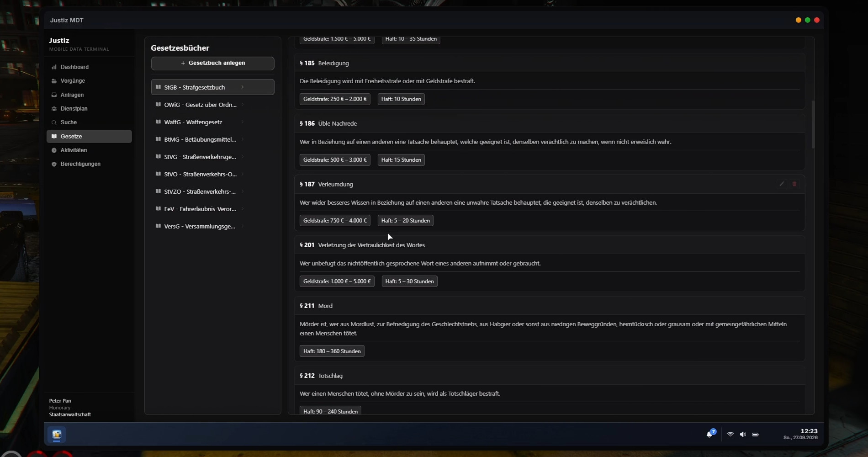Screen dimensions: 868x457
Task: Click the battery icon in the taskbar
Action: click(x=755, y=434)
